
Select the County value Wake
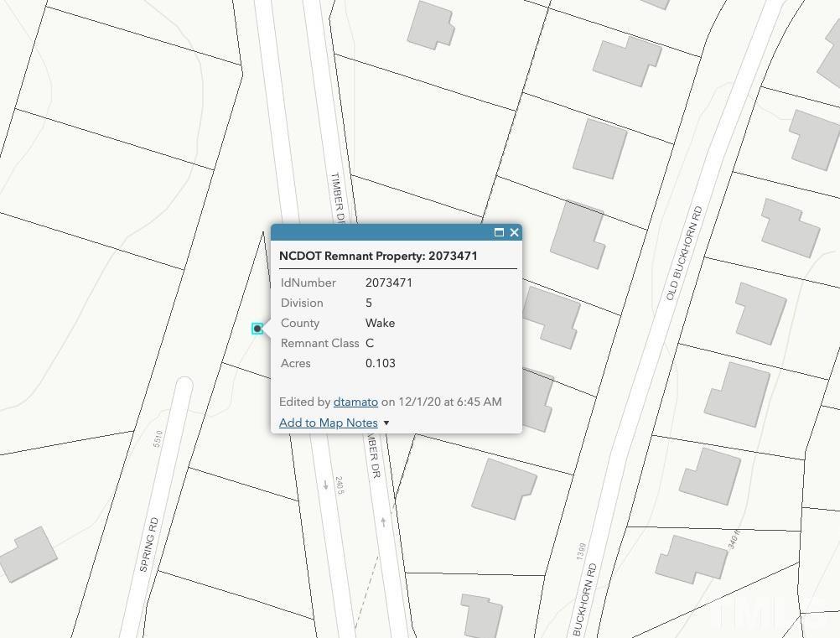[381, 323]
